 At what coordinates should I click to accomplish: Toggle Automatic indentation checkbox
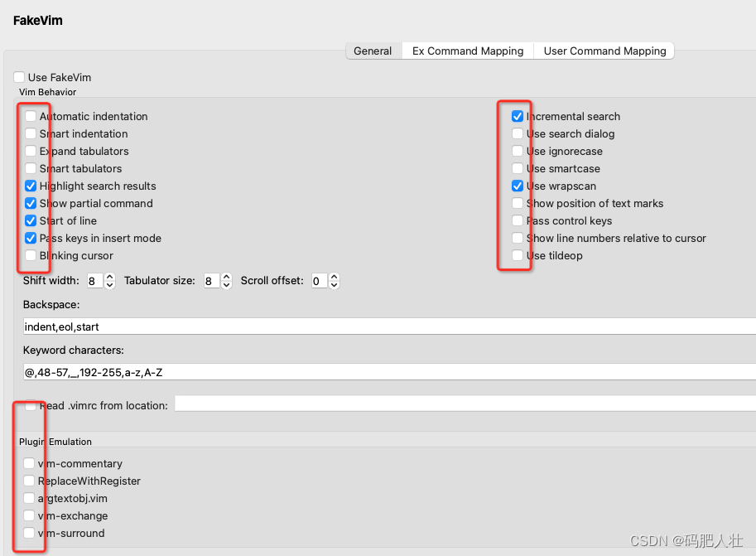pos(31,116)
